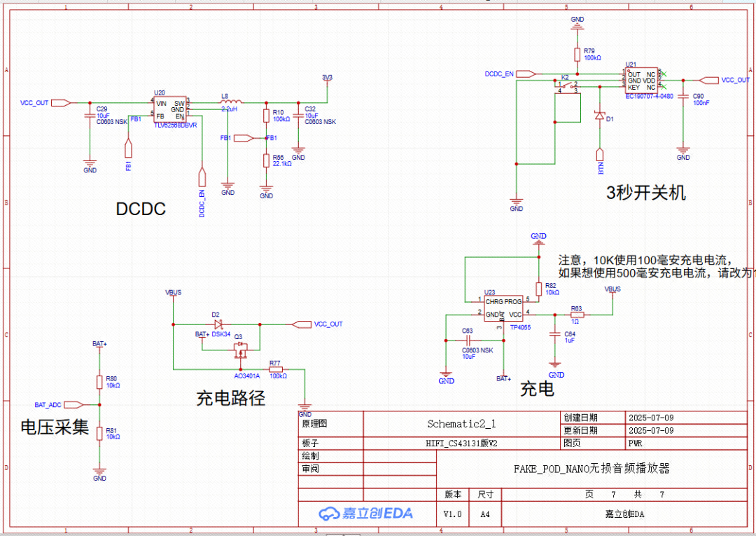Click the C90 100nF capacitor
This screenshot has height=536, width=756.
(x=683, y=97)
